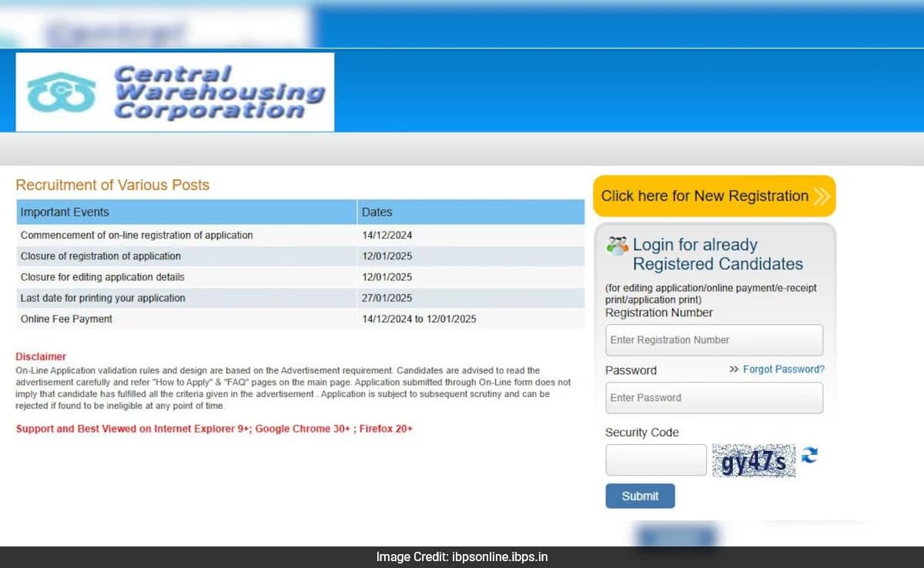Submit the login form

click(x=640, y=496)
